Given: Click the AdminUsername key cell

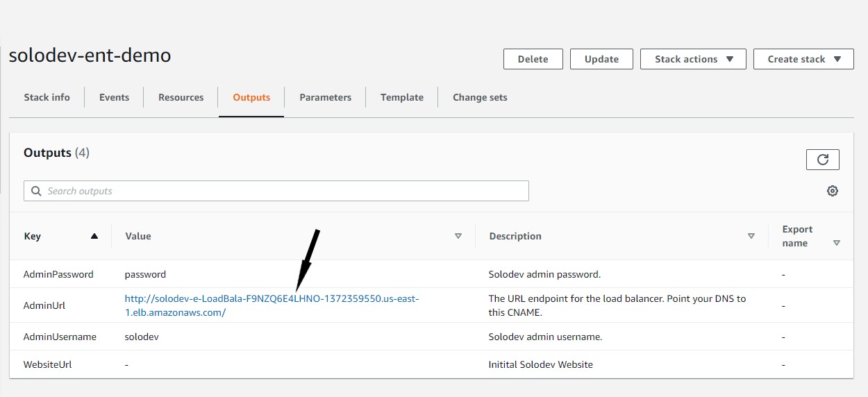Looking at the screenshot, I should click(60, 337).
